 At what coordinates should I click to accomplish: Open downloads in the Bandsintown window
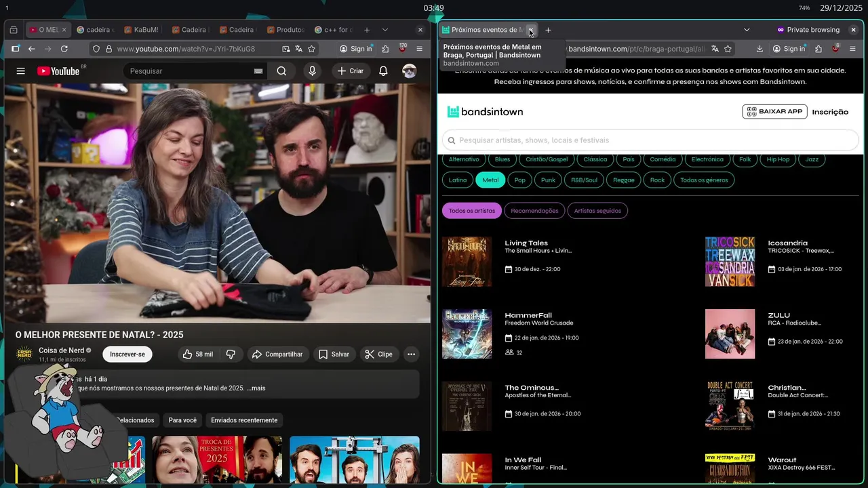759,49
